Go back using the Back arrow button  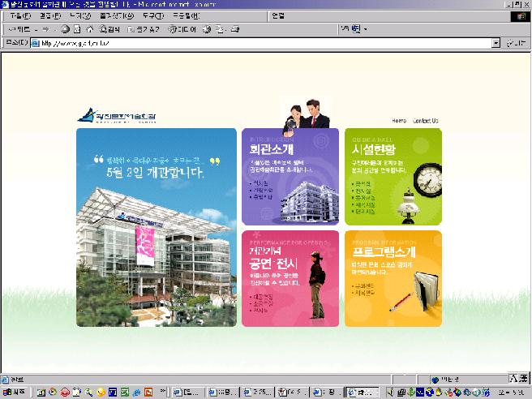pos(19,29)
